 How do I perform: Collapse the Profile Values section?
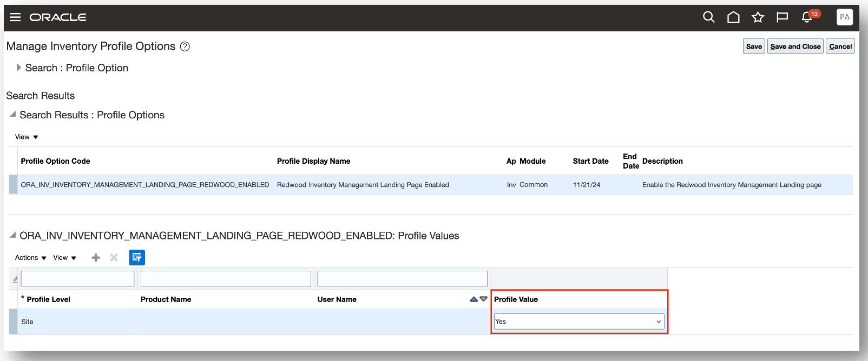tap(13, 235)
